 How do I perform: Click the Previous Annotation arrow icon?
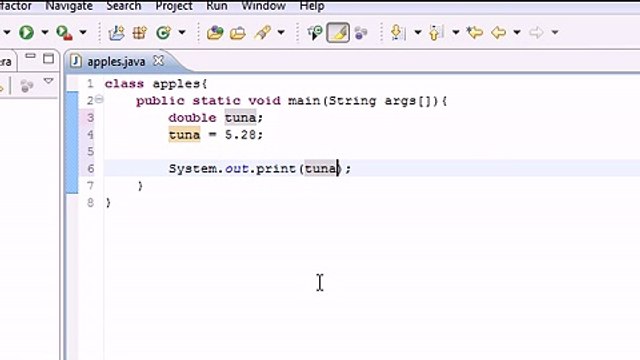pyautogui.click(x=436, y=32)
